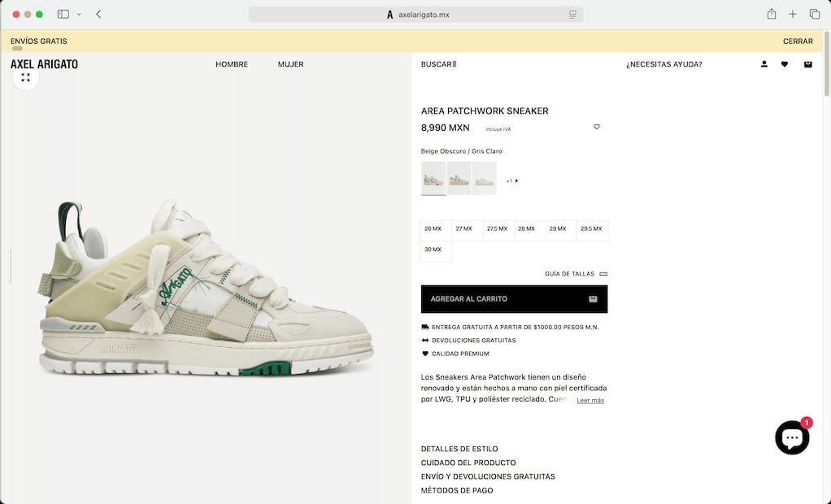
Task: Choose the second color variant thumbnail
Action: tap(459, 179)
